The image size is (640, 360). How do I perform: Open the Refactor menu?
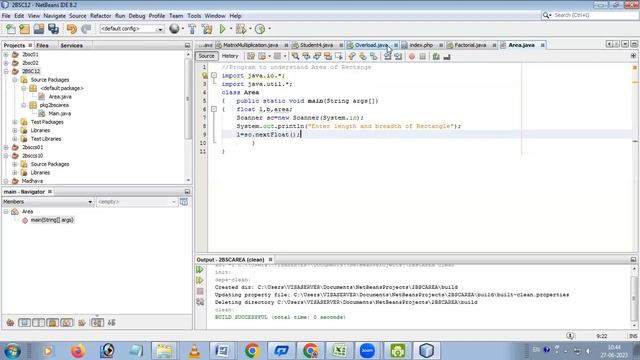tap(100, 16)
